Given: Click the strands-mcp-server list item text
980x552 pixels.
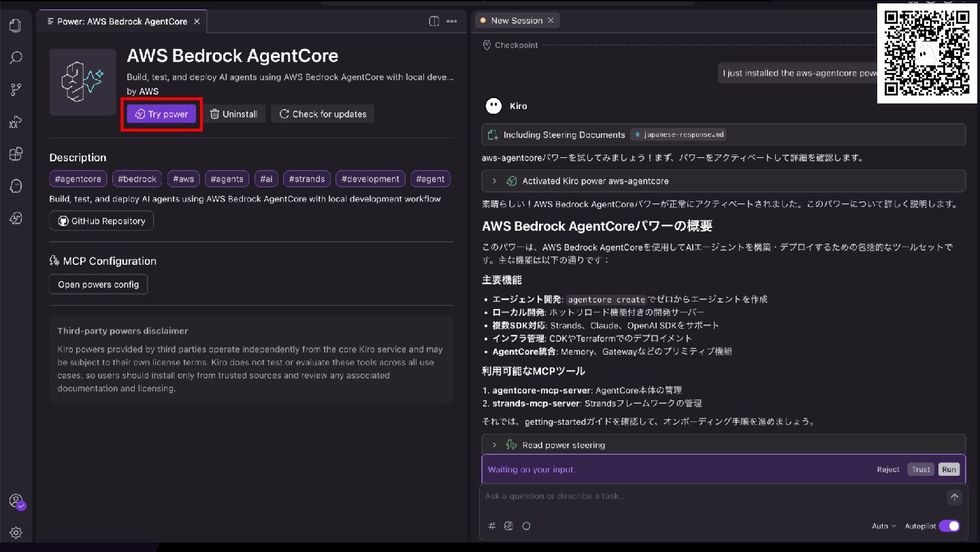Looking at the screenshot, I should [597, 403].
